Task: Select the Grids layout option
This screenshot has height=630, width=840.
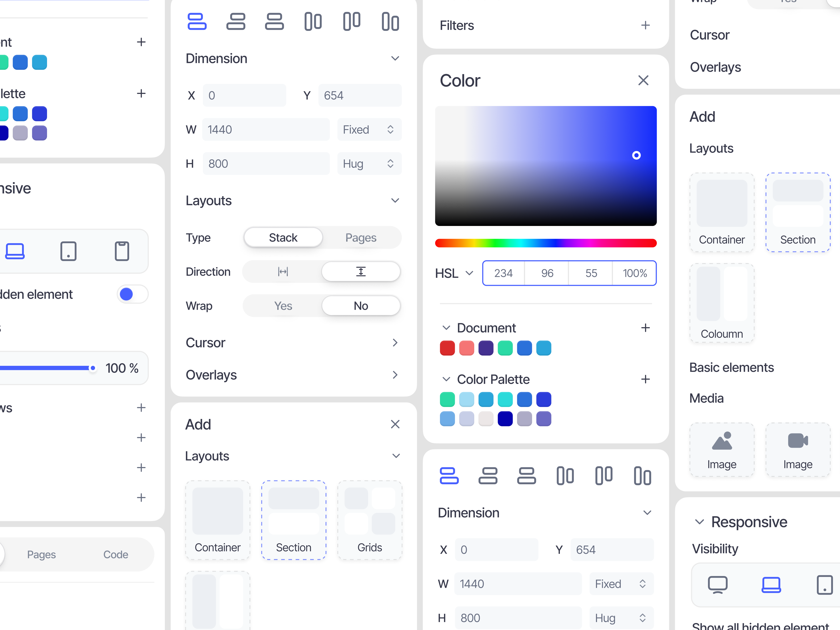Action: pos(369,520)
